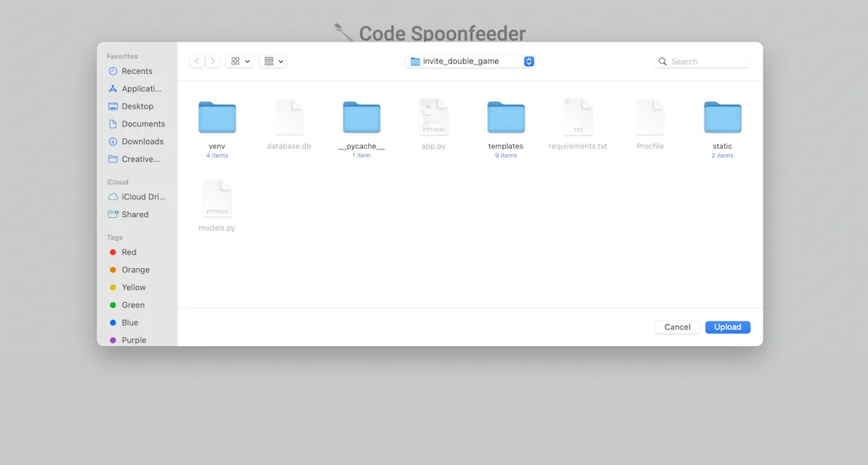Click the 'venv' folder name
The height and width of the screenshot is (465, 868).
(217, 146)
